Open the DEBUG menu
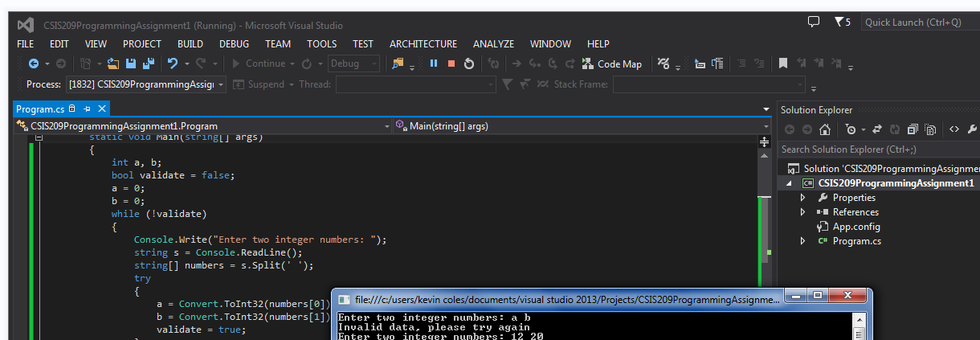 pyautogui.click(x=234, y=44)
